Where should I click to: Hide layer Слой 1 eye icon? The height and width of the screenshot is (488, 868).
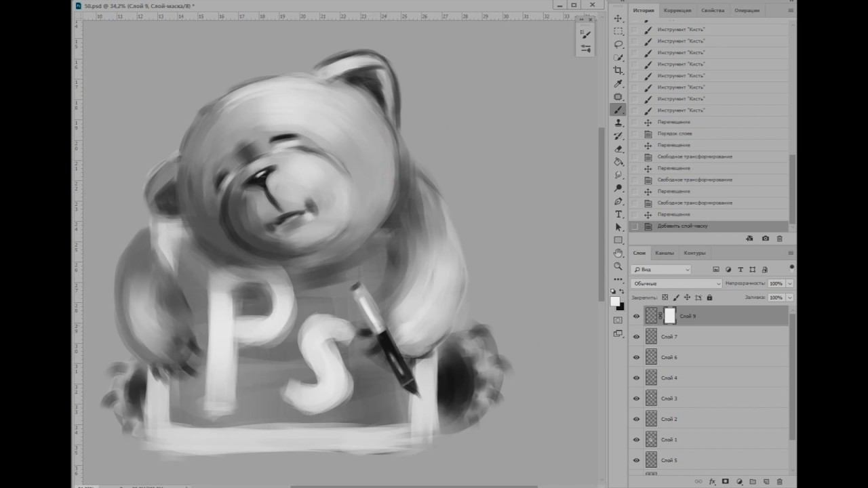click(x=636, y=439)
